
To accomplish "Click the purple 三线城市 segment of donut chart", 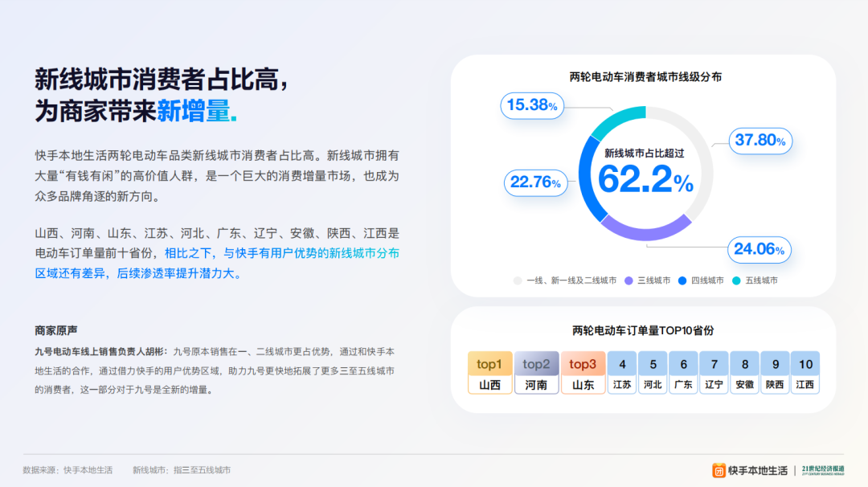I will [645, 235].
